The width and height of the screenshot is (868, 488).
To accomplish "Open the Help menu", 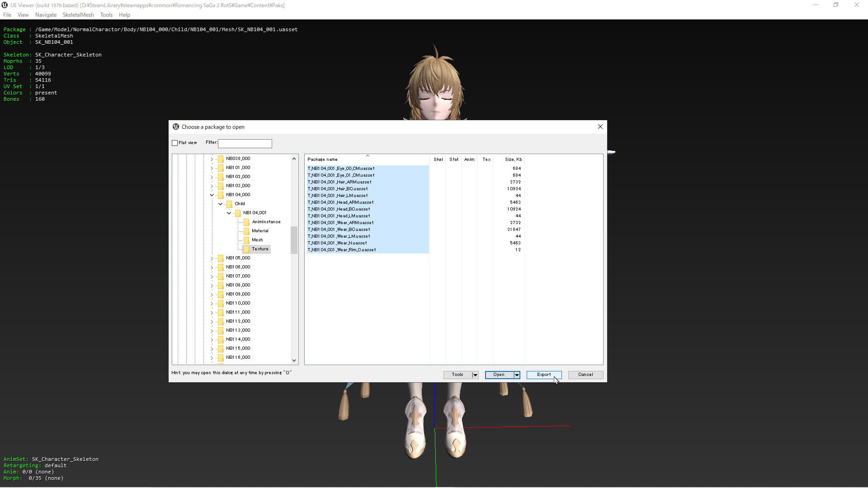I will coord(124,15).
